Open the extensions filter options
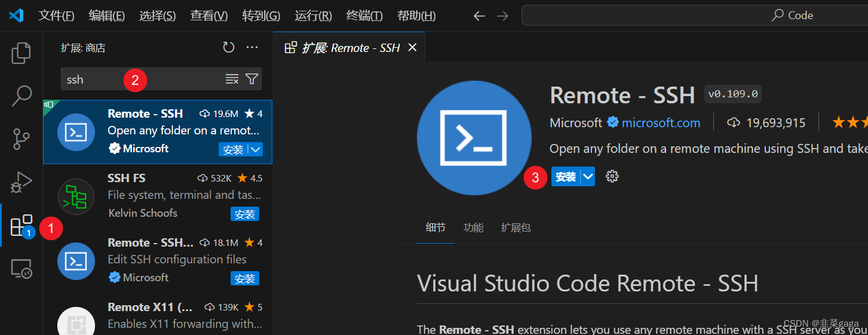The width and height of the screenshot is (868, 335). click(252, 79)
